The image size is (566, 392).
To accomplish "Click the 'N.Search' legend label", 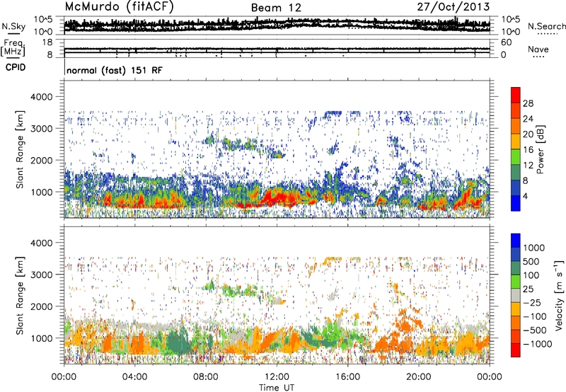I will click(x=546, y=26).
